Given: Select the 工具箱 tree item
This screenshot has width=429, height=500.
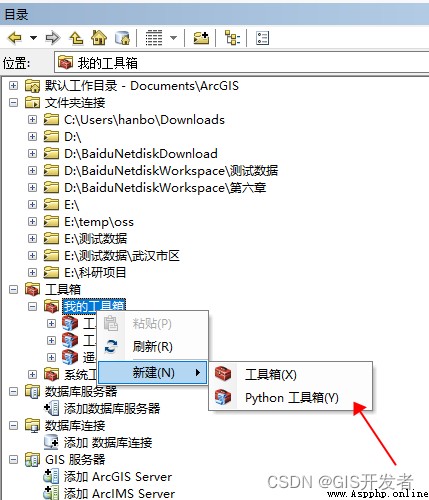Looking at the screenshot, I should [x=63, y=289].
